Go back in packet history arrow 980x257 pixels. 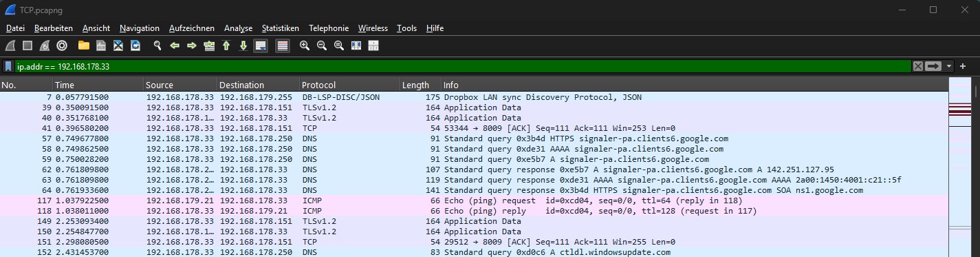pyautogui.click(x=175, y=45)
